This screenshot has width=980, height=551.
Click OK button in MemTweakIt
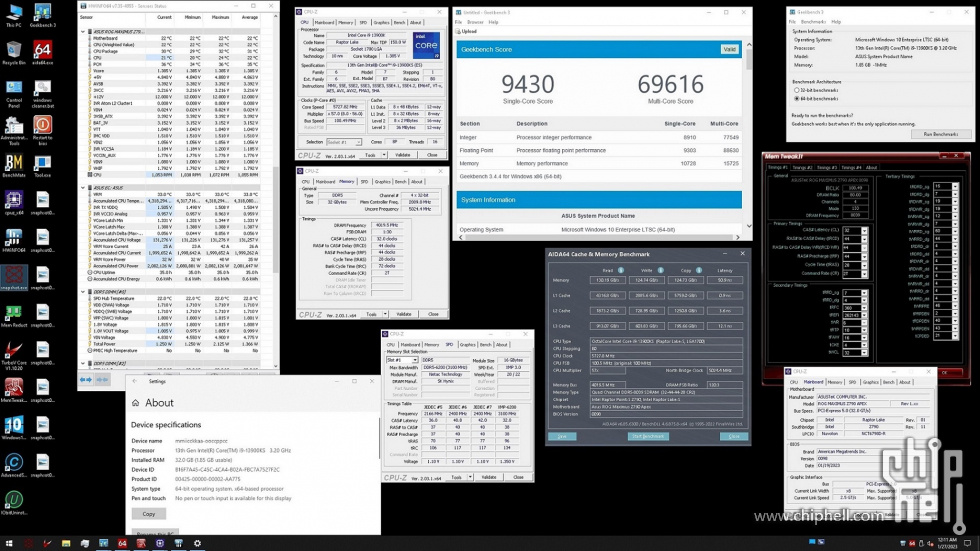(944, 372)
